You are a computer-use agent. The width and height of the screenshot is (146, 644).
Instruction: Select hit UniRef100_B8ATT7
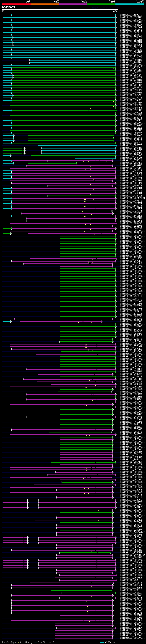pos(131,87)
